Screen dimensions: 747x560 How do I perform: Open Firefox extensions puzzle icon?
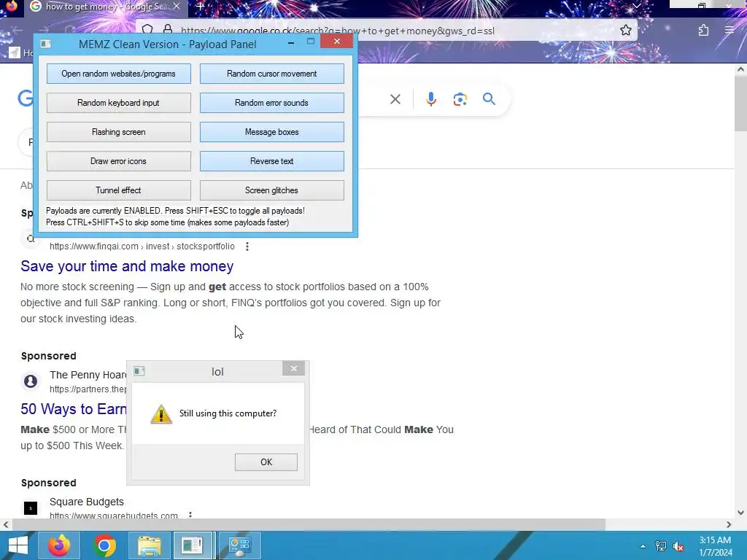[x=703, y=31]
